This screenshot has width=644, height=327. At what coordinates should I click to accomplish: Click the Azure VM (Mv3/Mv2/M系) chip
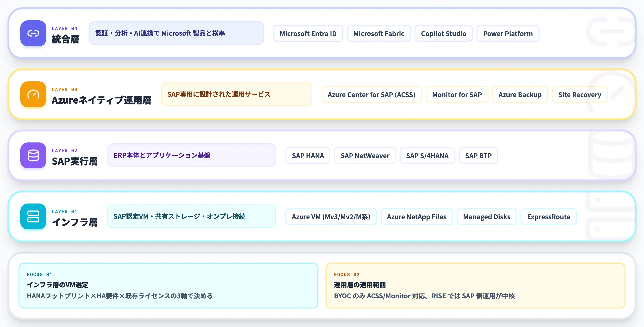pos(331,216)
